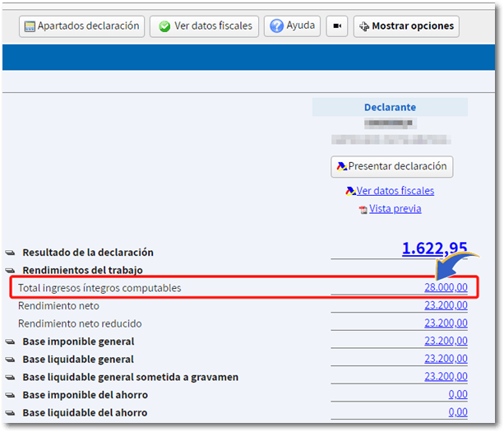
Task: Click the Rendimiento neto amount
Action: click(446, 305)
